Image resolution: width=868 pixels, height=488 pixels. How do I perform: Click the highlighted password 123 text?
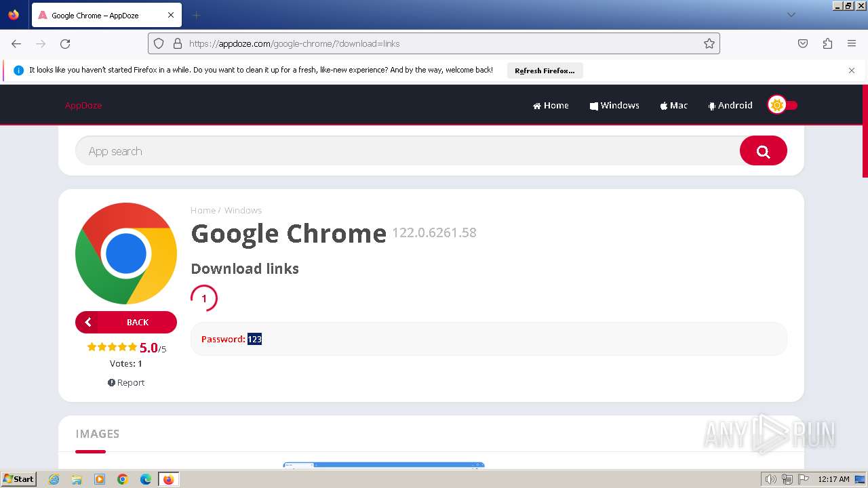point(254,339)
